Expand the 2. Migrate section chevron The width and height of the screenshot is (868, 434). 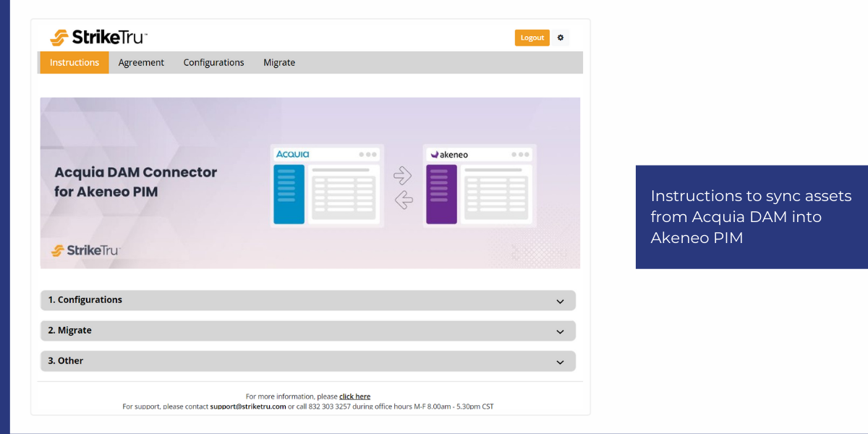[560, 331]
